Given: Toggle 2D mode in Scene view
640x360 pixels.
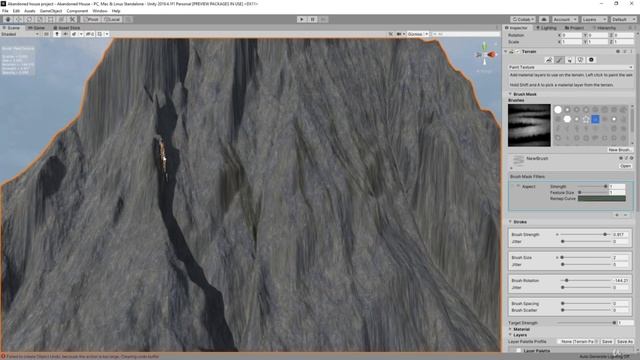Looking at the screenshot, I should click(47, 34).
